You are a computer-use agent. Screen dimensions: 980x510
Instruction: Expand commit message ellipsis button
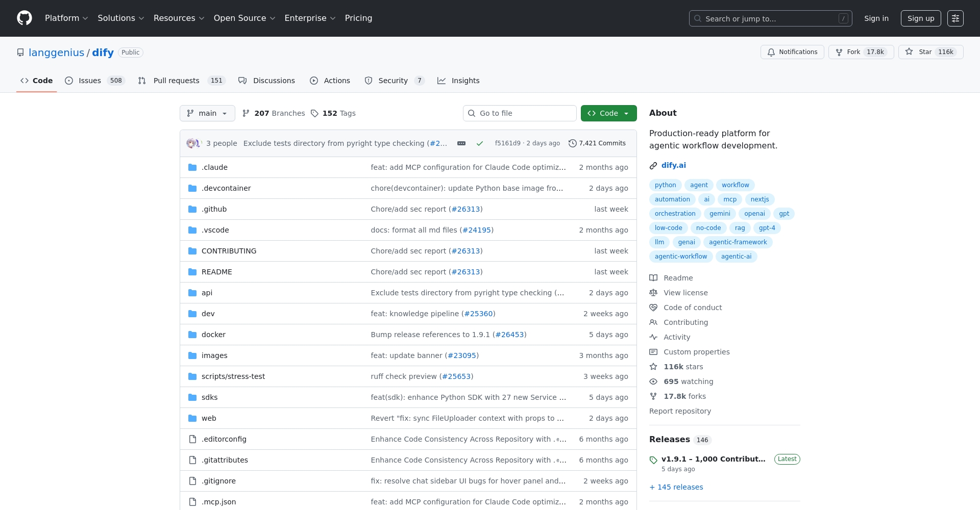click(461, 144)
